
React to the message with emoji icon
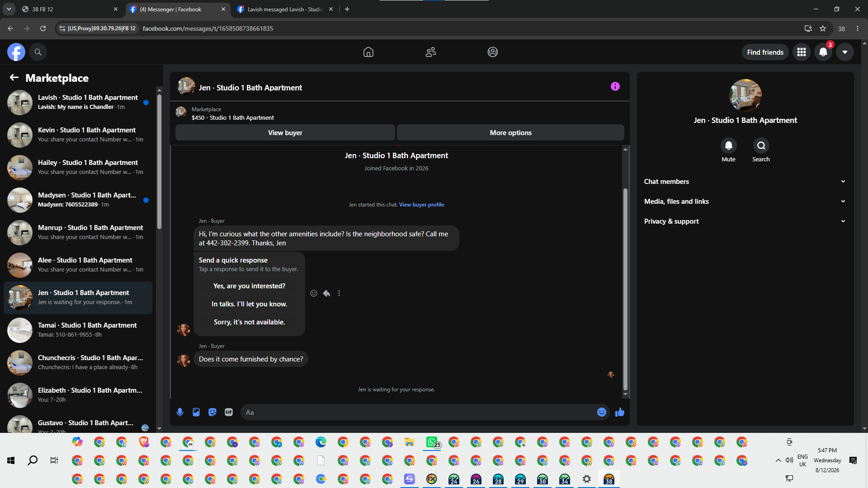314,293
